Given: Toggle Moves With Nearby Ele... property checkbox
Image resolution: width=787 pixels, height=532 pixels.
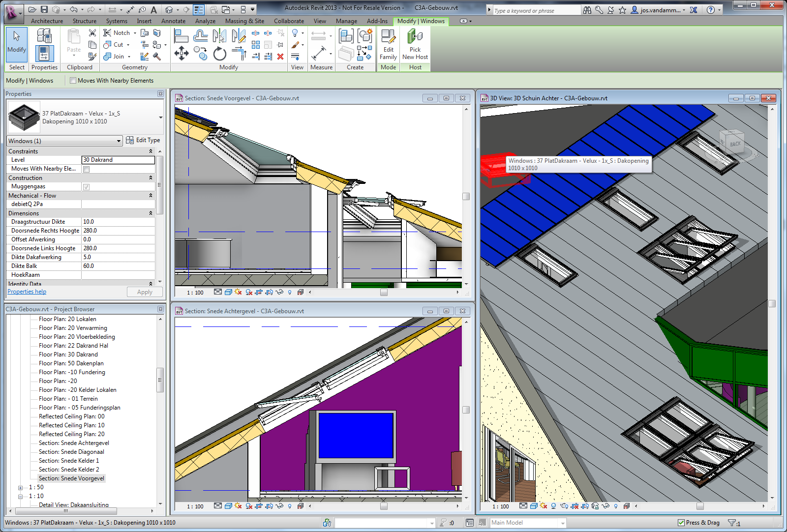Looking at the screenshot, I should coord(87,169).
